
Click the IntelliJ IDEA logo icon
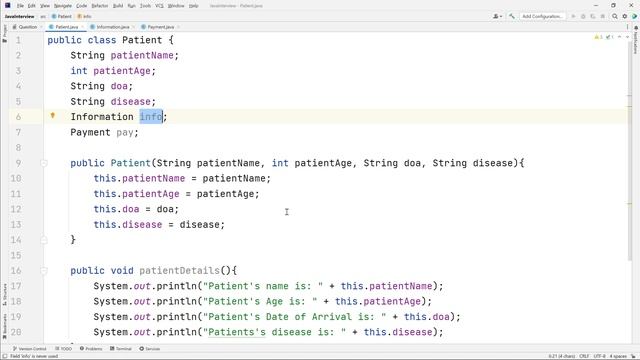(x=7, y=5)
